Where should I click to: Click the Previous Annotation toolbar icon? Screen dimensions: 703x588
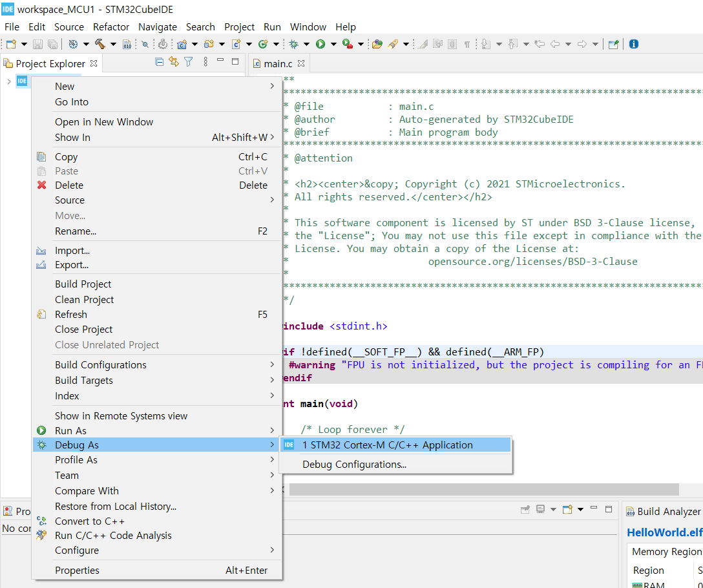click(x=513, y=44)
